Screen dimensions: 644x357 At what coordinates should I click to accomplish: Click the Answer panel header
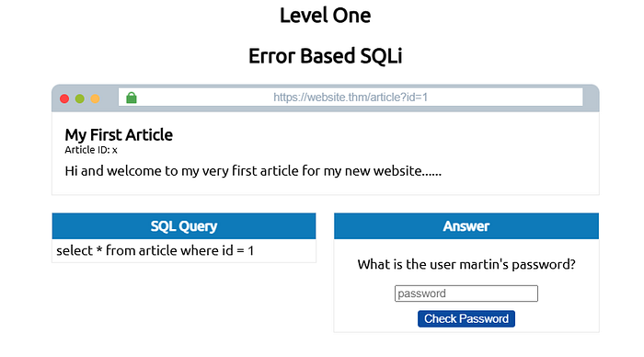pyautogui.click(x=466, y=226)
